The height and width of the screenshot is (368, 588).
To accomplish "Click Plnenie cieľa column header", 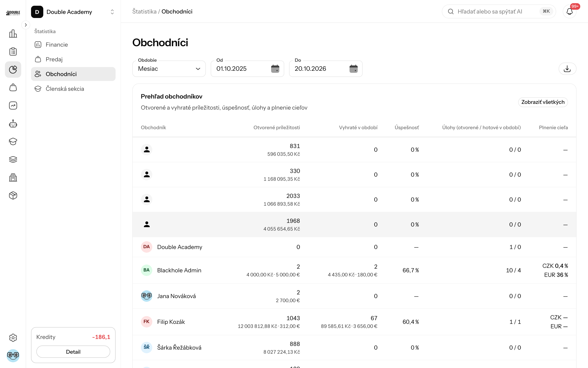I will coord(553,128).
